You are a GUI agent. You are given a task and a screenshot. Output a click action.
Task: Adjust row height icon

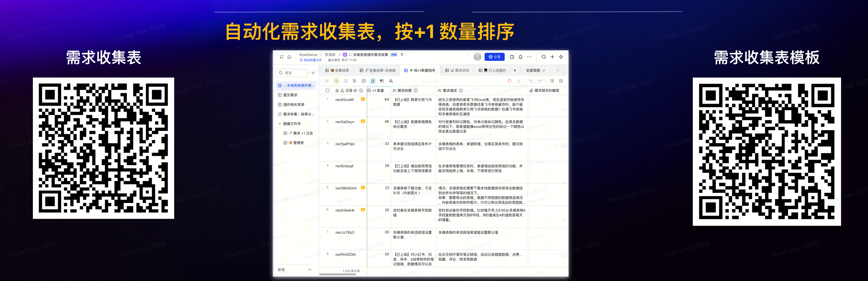[382, 81]
